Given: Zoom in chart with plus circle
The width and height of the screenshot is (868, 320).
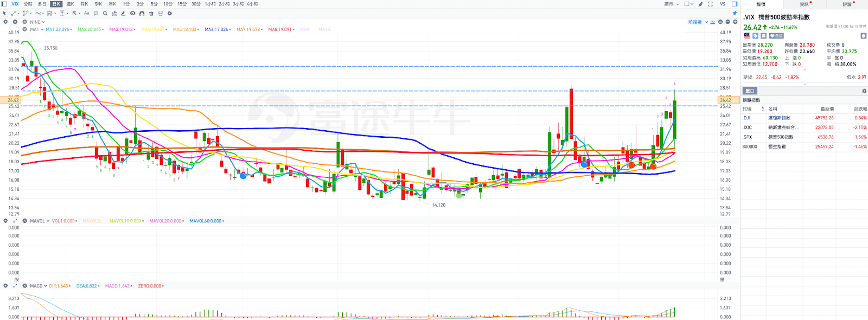Looking at the screenshot, I should (735, 22).
